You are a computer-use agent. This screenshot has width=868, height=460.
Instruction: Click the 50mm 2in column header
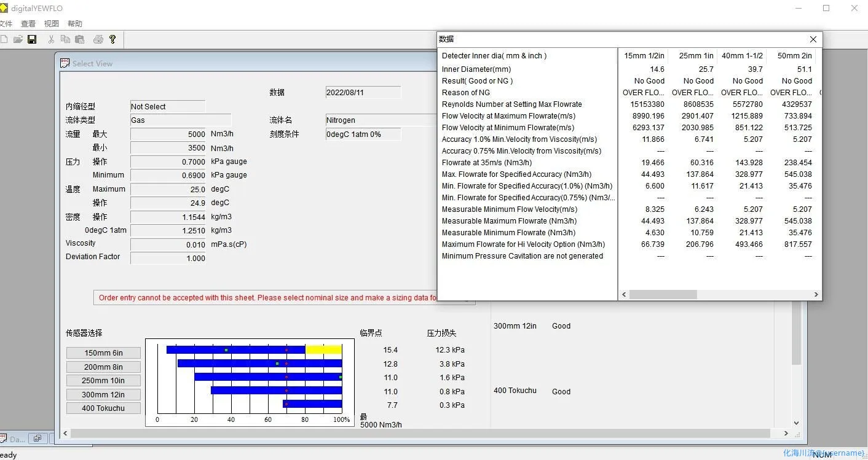tap(794, 56)
